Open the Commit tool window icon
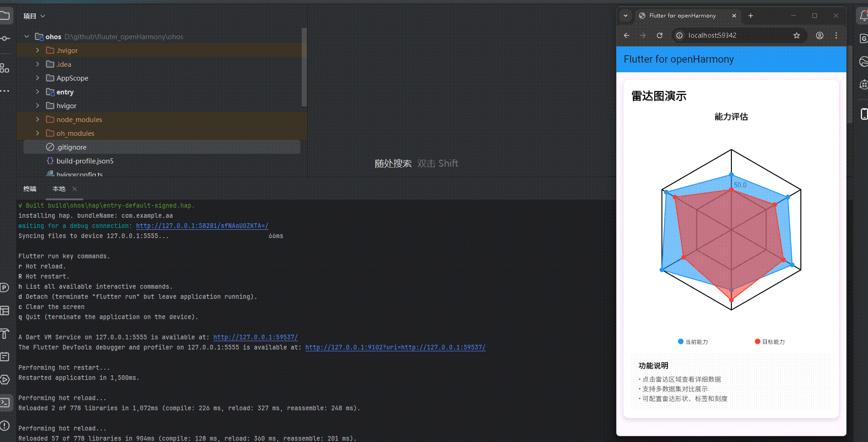 (x=5, y=38)
